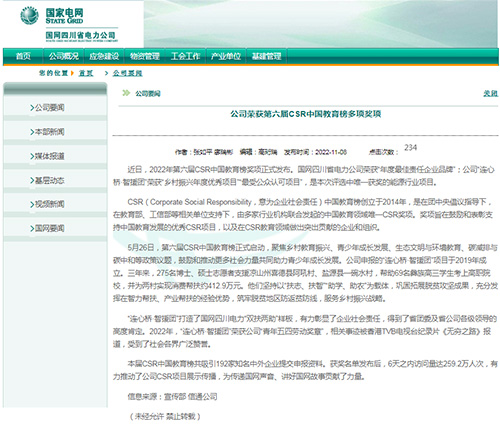Open the 应急建设 navigation item

104,56
